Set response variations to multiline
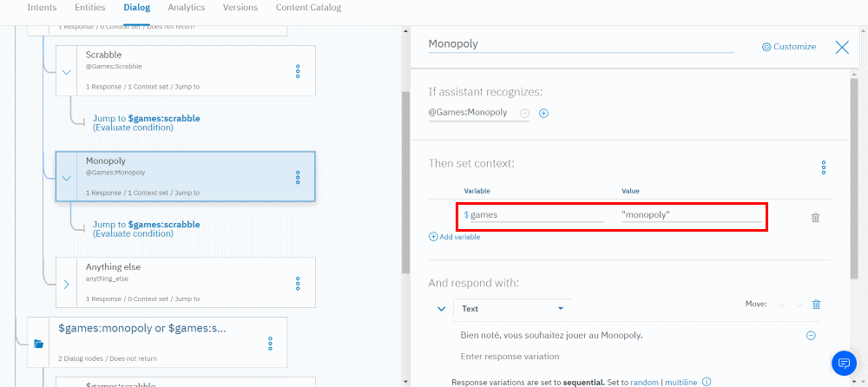868x387 pixels. 681,382
